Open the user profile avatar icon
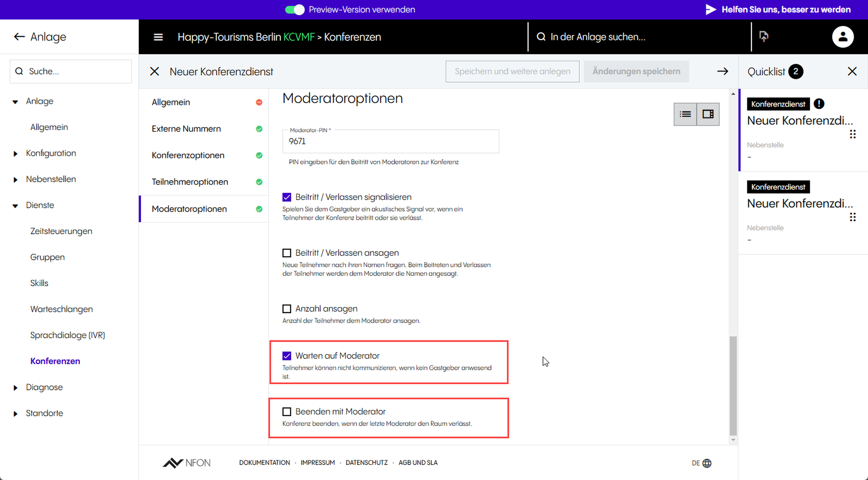 [842, 37]
